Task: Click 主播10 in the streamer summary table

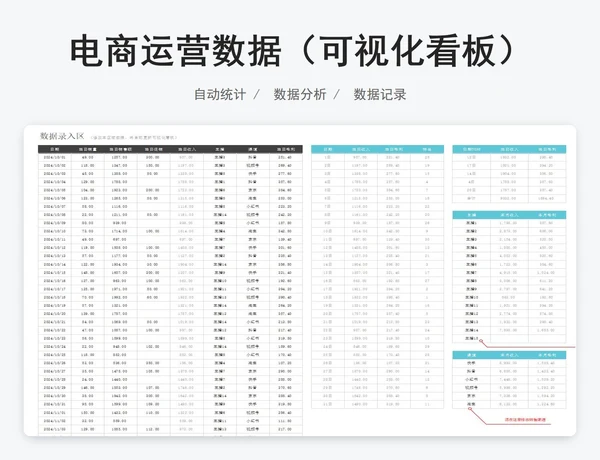Action: tap(471, 297)
